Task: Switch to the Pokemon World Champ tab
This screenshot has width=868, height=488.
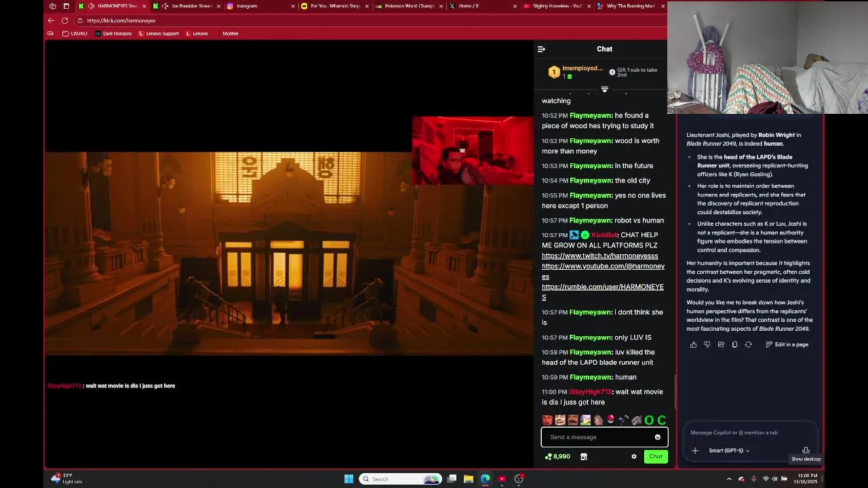Action: (x=409, y=6)
